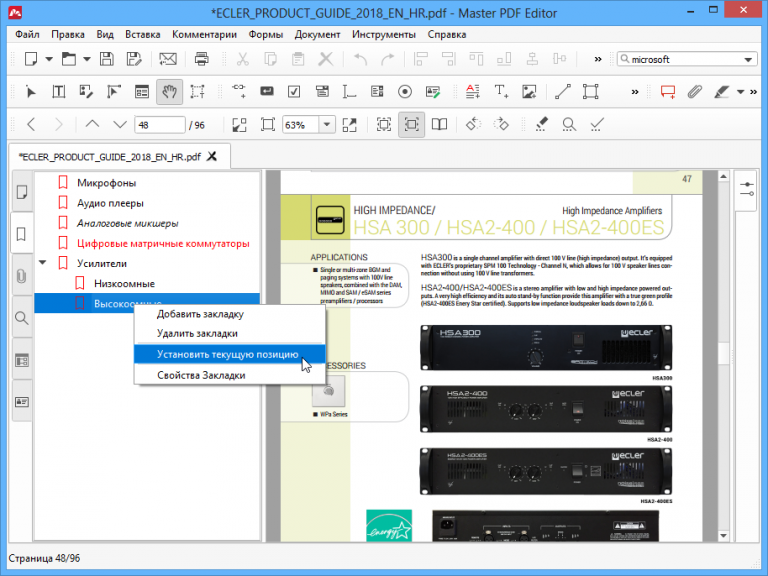Image resolution: width=768 pixels, height=576 pixels.
Task: Select the Hand tool
Action: pyautogui.click(x=169, y=92)
